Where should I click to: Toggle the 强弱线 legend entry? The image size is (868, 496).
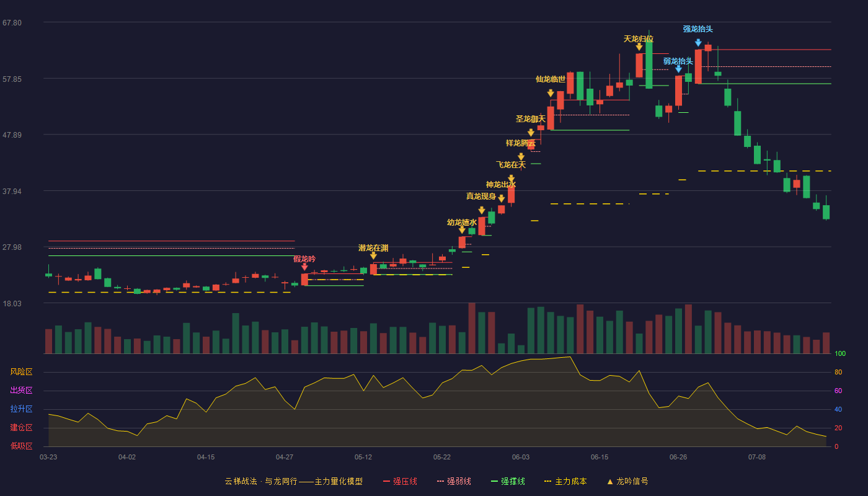(x=454, y=481)
